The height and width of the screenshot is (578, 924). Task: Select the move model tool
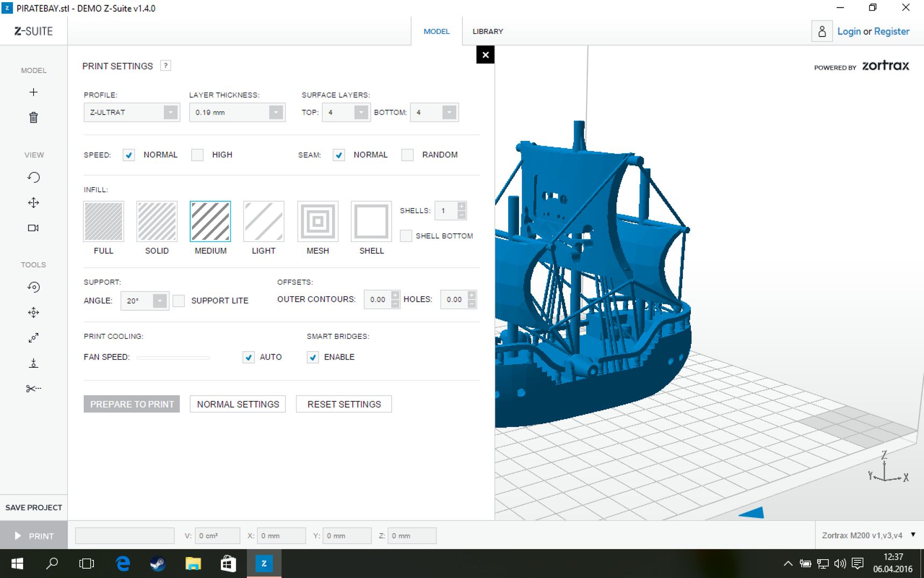33,312
